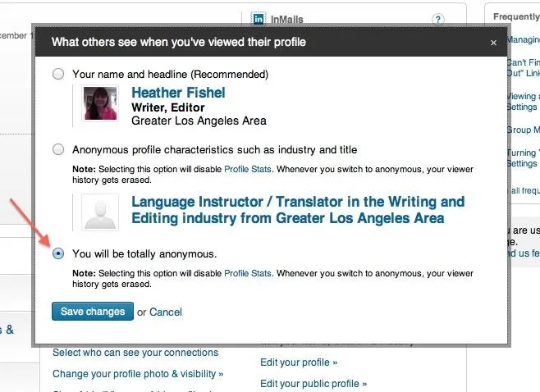This screenshot has width=540, height=392.
Task: Open Profile Stats link under totally anonymous note
Action: 248,273
